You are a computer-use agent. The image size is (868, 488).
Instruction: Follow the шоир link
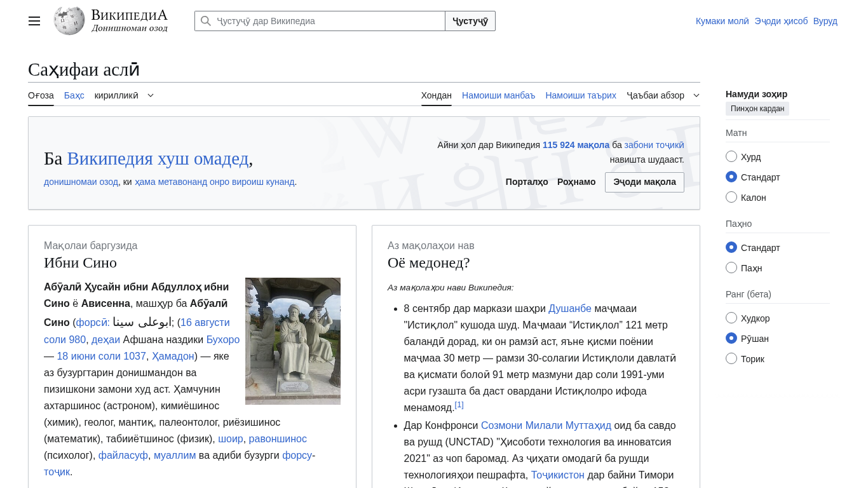click(231, 438)
